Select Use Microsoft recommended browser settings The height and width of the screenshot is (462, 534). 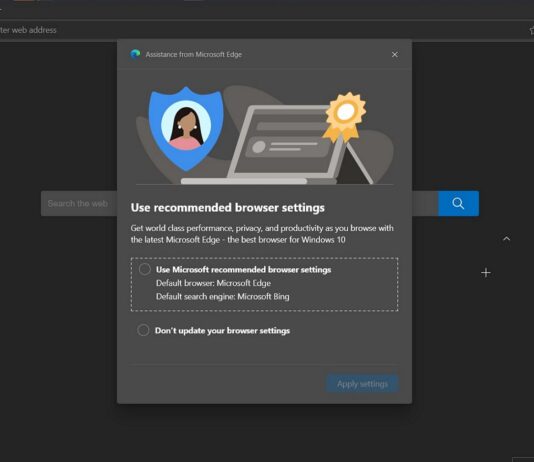point(145,269)
